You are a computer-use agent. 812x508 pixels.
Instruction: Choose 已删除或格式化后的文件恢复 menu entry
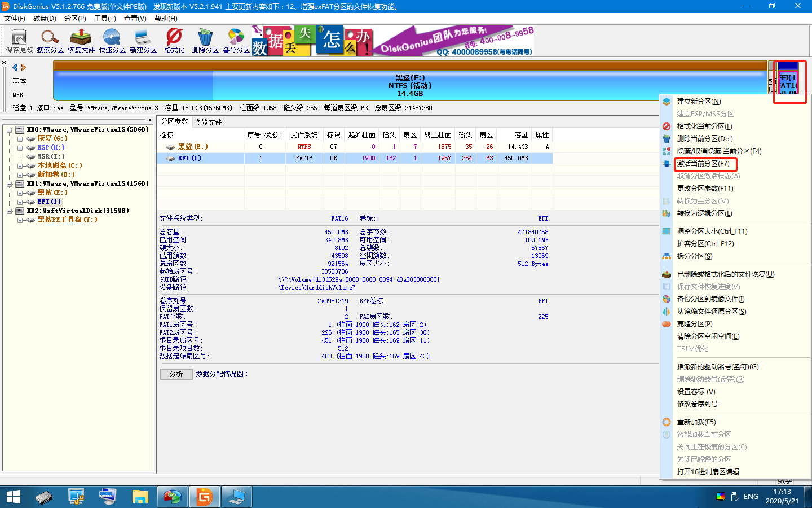726,274
